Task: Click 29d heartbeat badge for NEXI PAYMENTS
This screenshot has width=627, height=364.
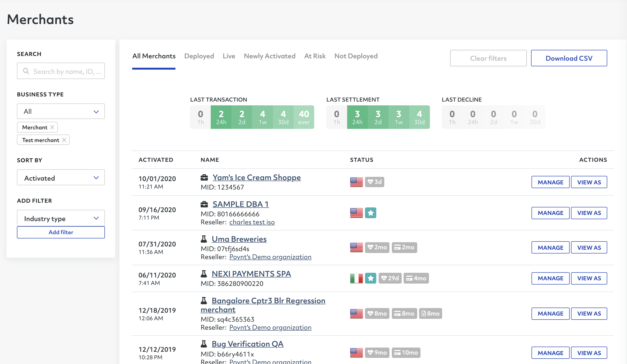Action: coord(390,278)
